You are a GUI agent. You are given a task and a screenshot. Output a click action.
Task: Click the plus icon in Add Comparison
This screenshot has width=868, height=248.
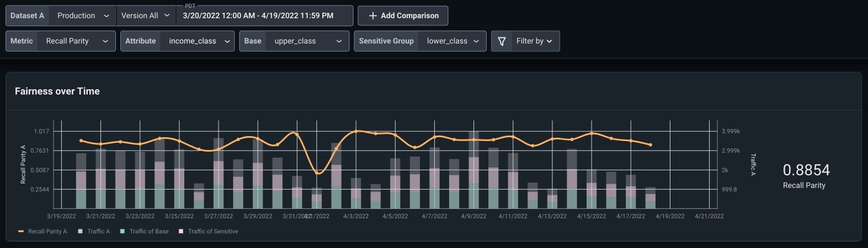[373, 16]
